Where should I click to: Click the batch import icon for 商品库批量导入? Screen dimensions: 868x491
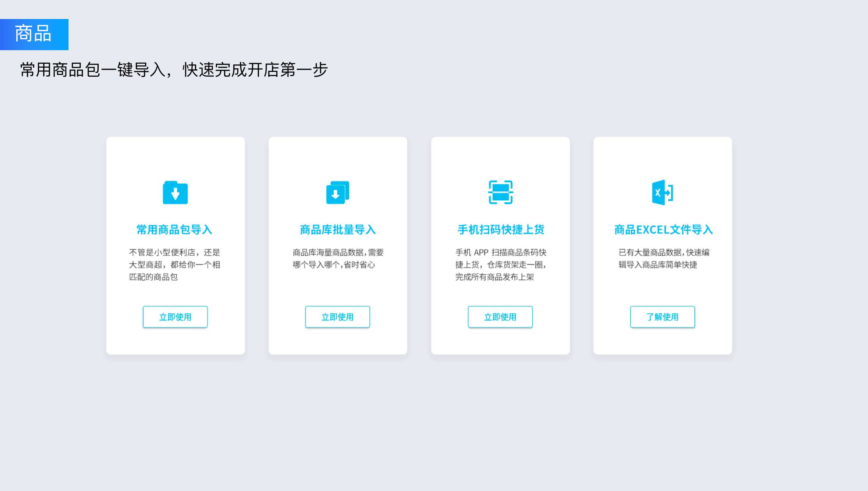click(x=338, y=193)
